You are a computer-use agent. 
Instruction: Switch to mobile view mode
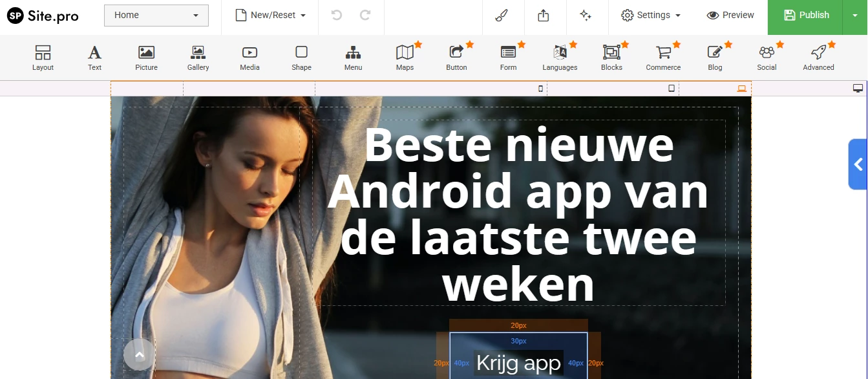click(x=540, y=88)
